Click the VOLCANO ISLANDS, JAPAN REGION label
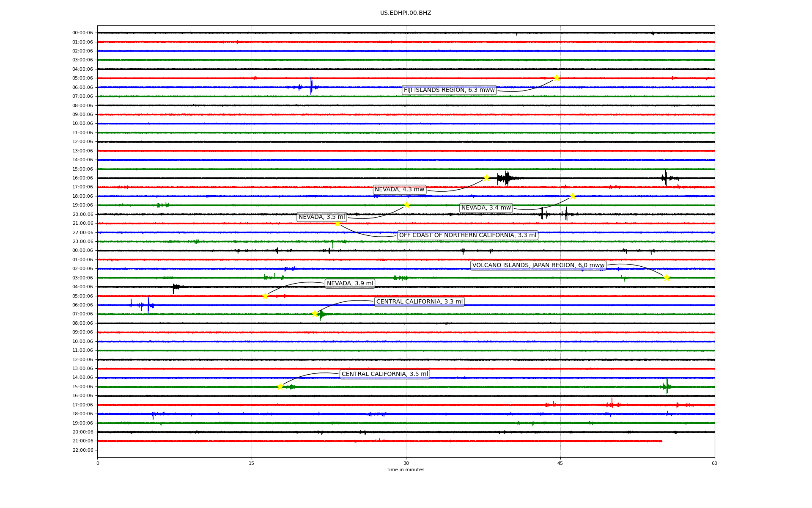This screenshot has width=812, height=508. click(538, 265)
